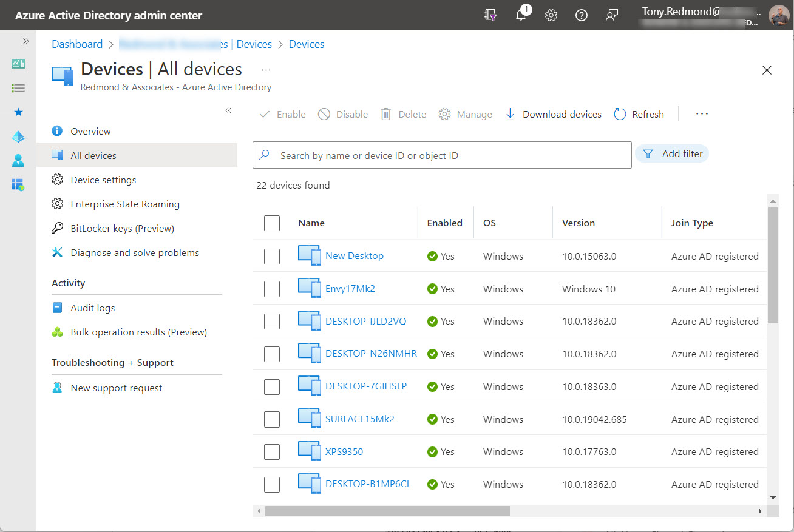Screen dimensions: 794x532
Task: Sort by Join Type column header
Action: click(x=692, y=223)
